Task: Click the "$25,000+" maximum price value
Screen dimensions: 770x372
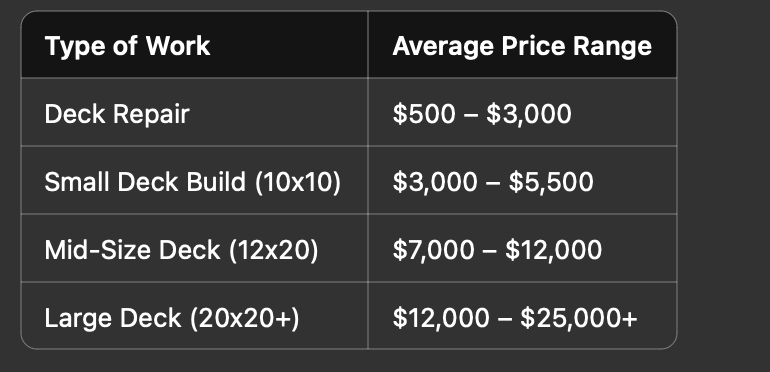Action: point(578,319)
